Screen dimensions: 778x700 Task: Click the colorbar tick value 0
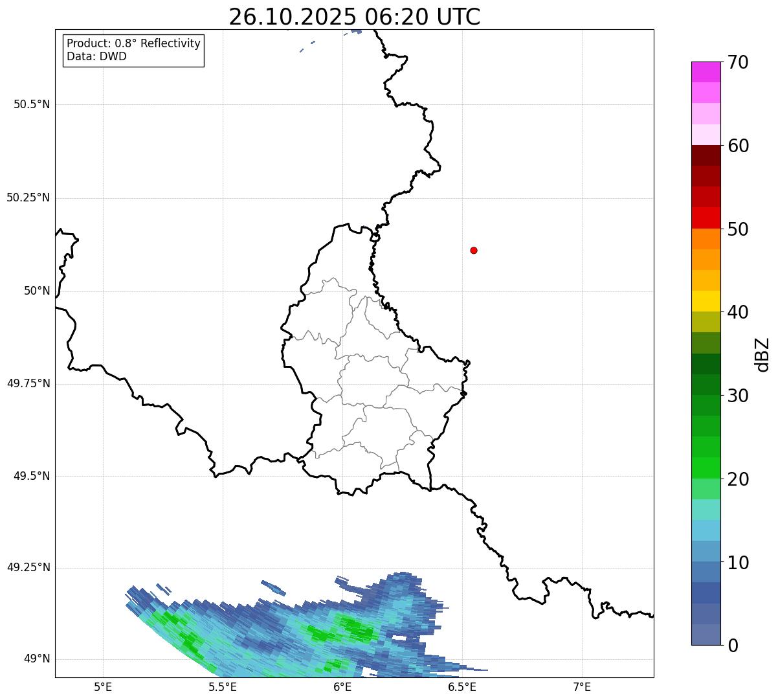point(733,646)
